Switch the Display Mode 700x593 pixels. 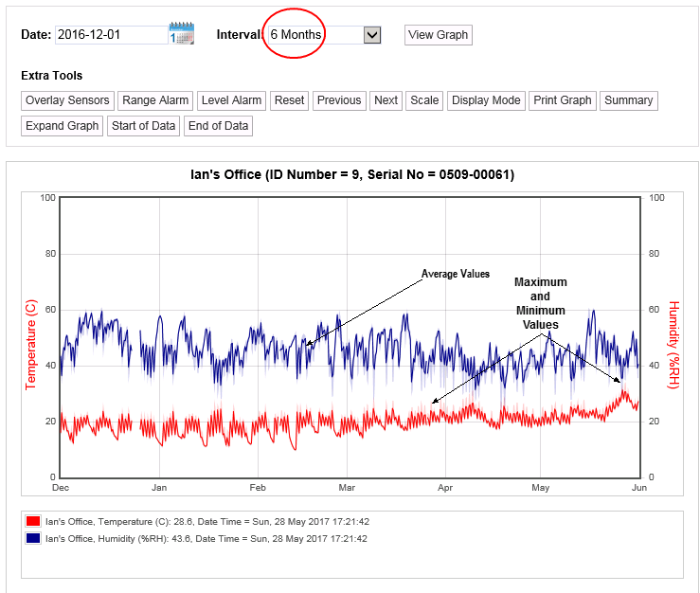[486, 100]
